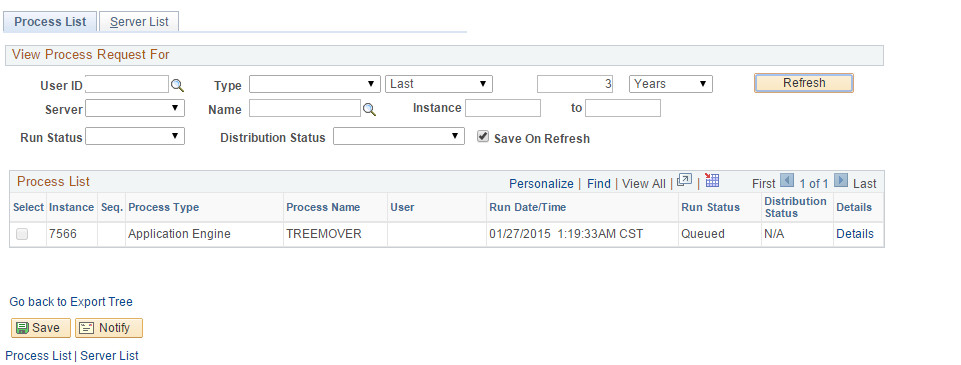Follow the Go back to Export Tree link

(71, 301)
